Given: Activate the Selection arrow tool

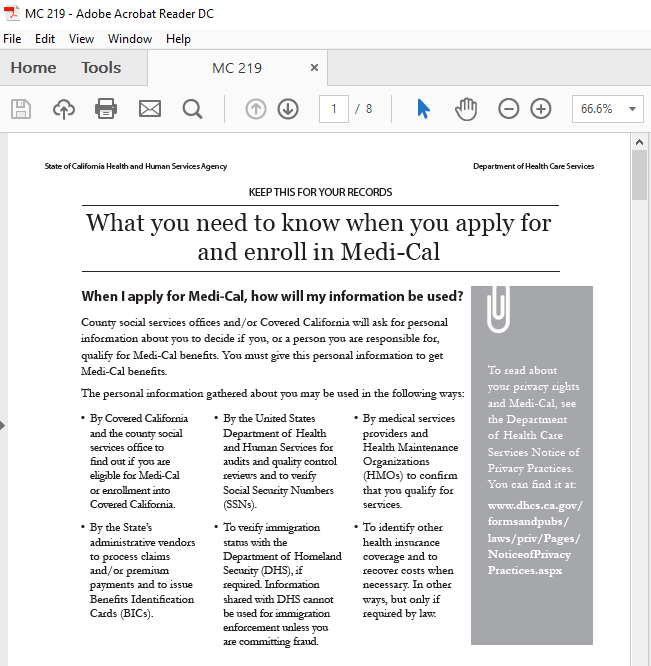Looking at the screenshot, I should [423, 109].
